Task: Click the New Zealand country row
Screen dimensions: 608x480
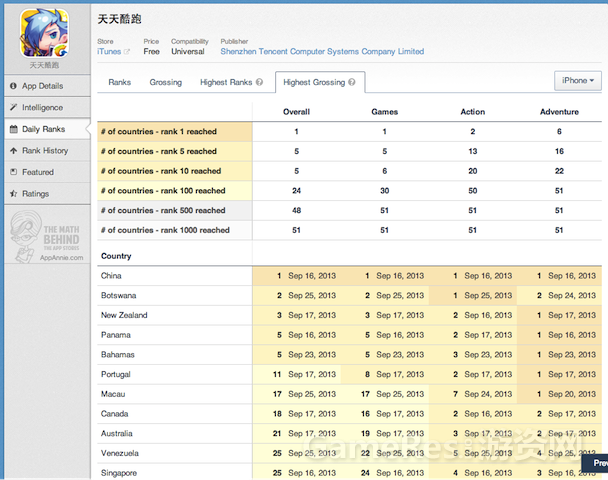Action: point(349,315)
